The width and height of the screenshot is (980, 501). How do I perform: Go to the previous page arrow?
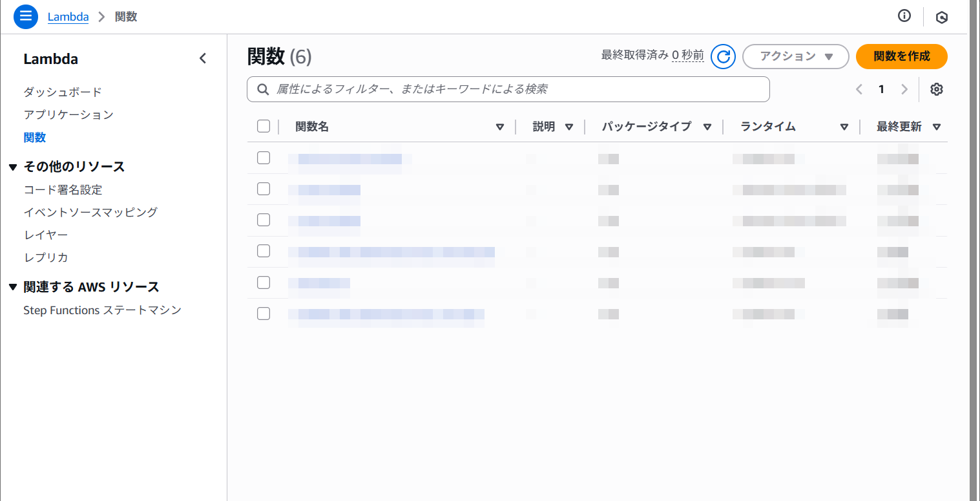859,89
